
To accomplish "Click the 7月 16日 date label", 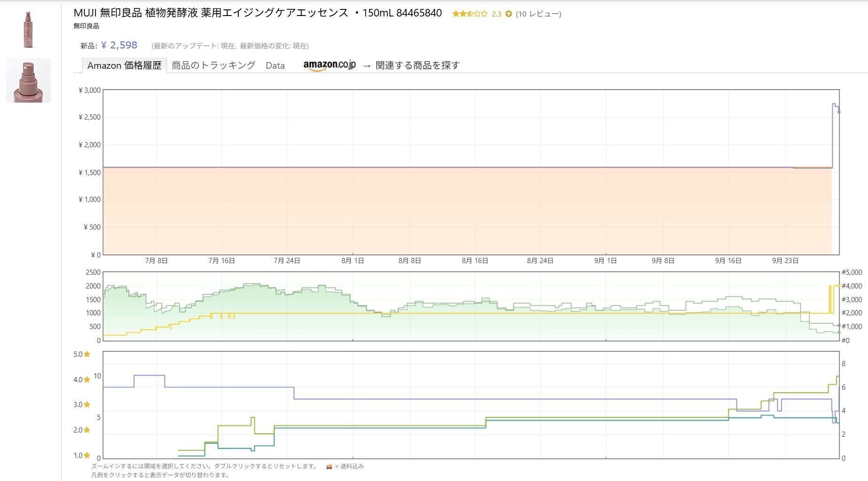I will click(221, 261).
